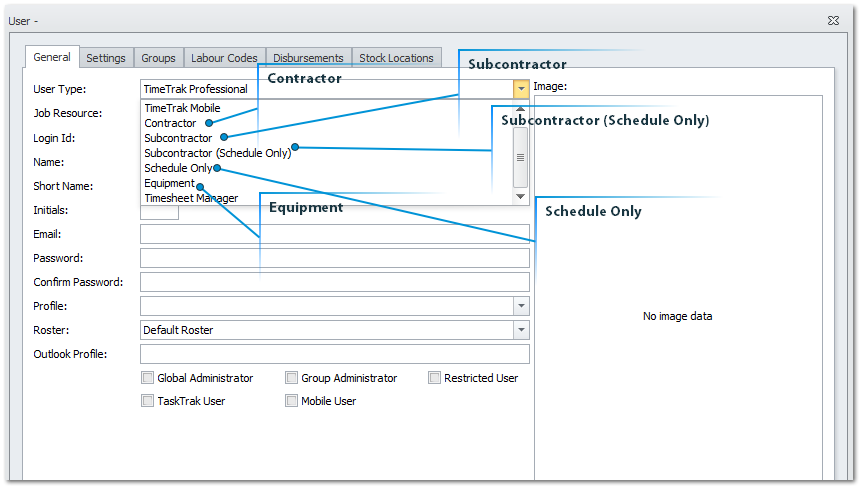Expand the Roster dropdown

click(x=521, y=330)
